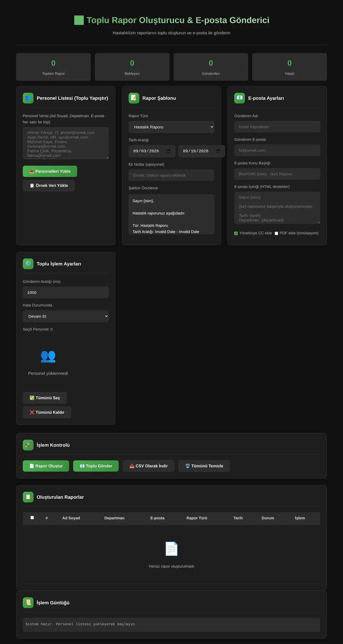Click the green square icon beside the page title
This screenshot has height=644, width=343.
(79, 20)
